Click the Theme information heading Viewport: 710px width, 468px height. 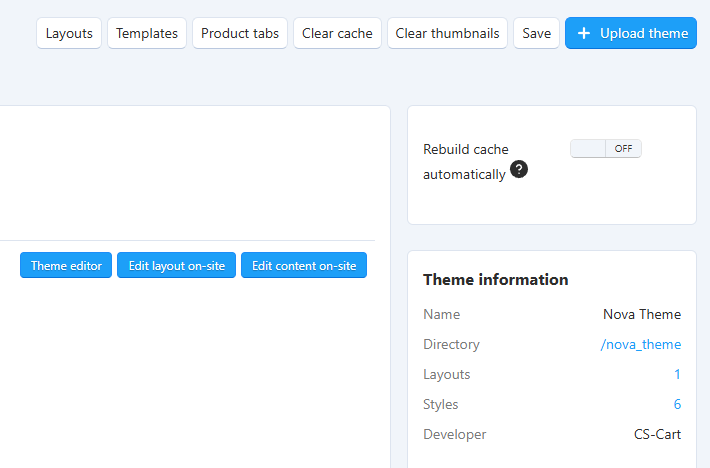[495, 280]
